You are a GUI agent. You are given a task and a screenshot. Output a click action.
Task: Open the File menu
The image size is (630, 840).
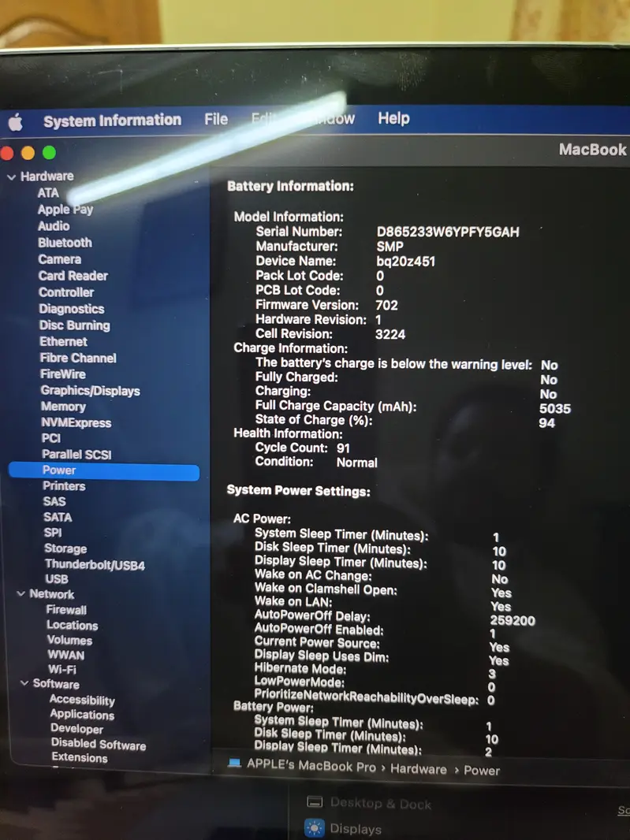tap(215, 120)
